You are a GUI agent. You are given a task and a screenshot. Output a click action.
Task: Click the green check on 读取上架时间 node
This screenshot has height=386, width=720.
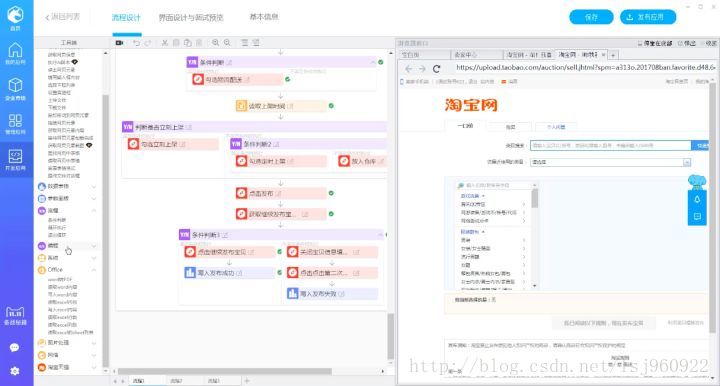point(331,106)
